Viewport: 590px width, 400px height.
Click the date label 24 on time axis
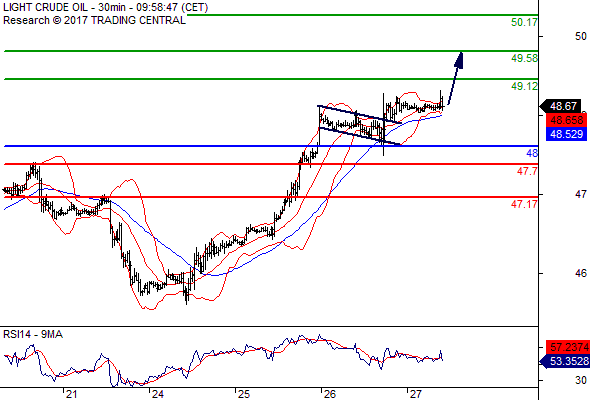158,394
